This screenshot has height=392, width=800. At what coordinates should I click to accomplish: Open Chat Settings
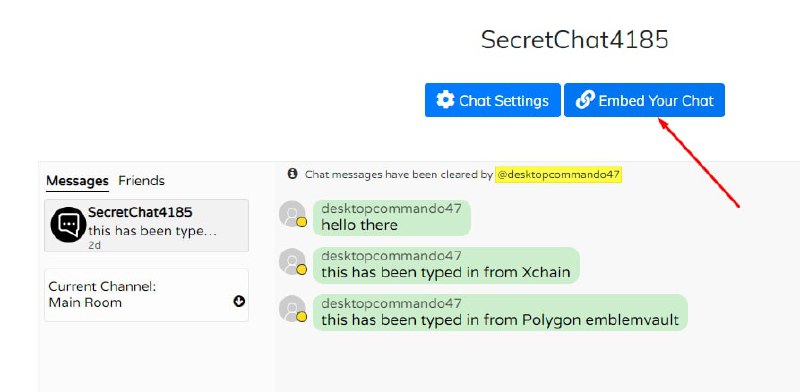click(x=492, y=100)
